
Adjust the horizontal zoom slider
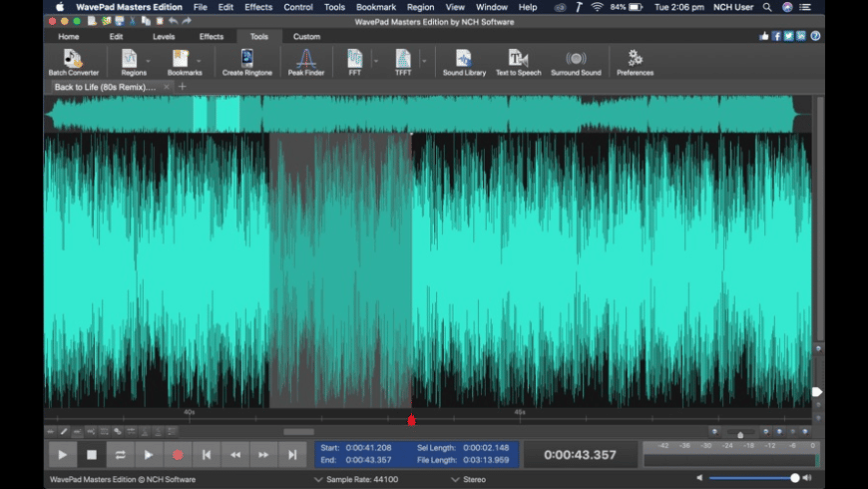click(x=740, y=432)
